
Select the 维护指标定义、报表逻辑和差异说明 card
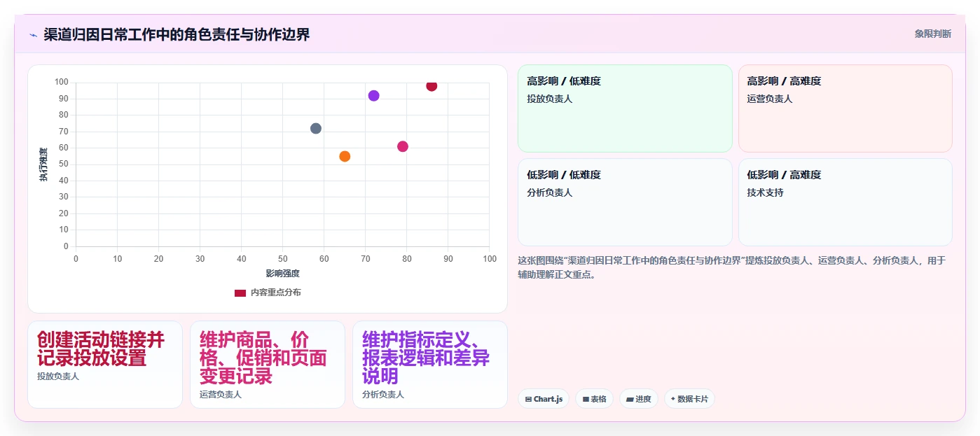point(430,365)
